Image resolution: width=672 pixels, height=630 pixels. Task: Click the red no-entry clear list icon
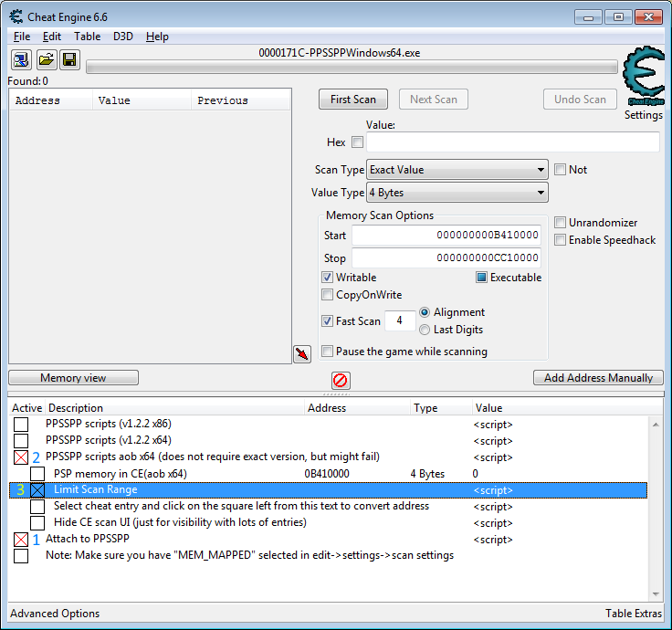(x=341, y=381)
